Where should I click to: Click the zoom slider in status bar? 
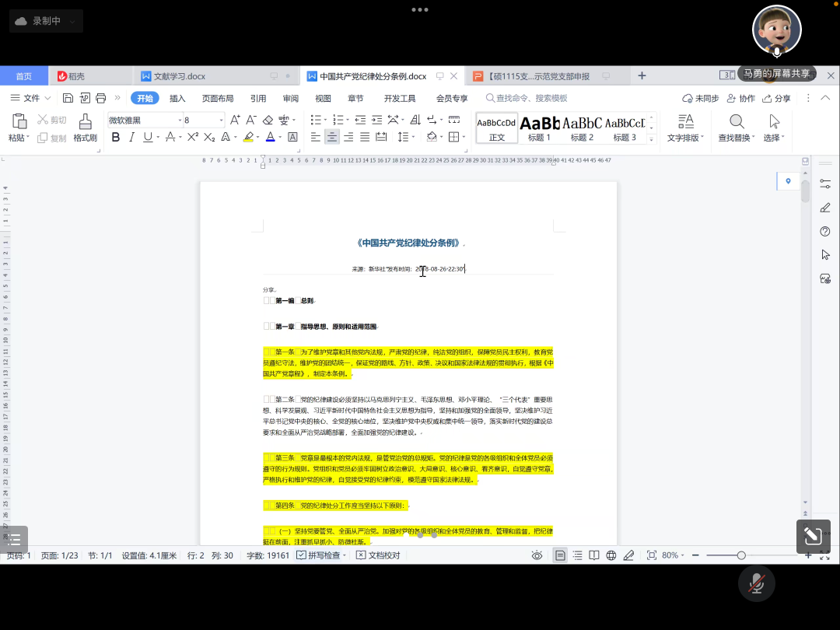741,555
